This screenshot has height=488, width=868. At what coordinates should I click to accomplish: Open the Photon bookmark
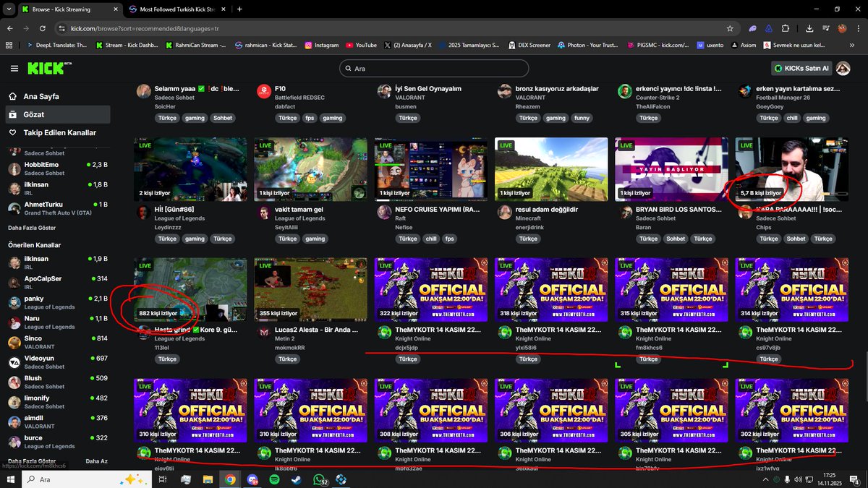[x=587, y=45]
